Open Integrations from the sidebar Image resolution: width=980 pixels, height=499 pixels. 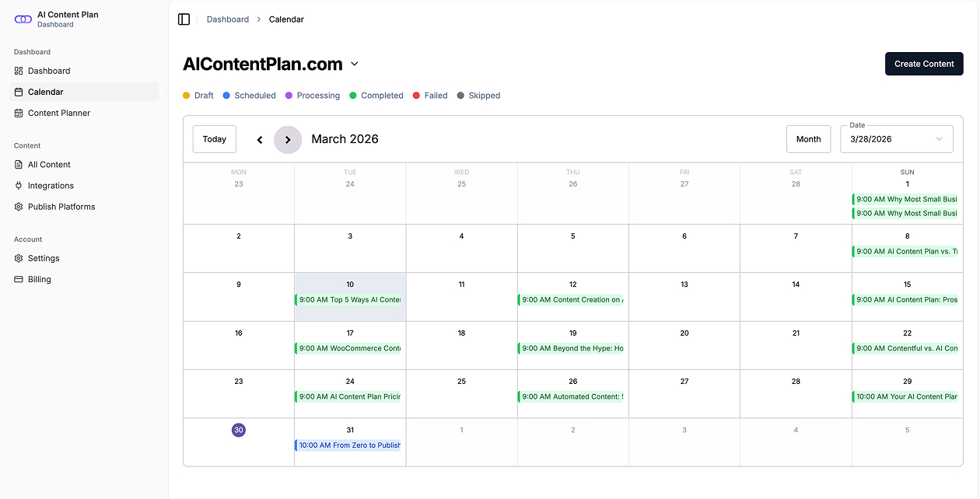coord(19,185)
